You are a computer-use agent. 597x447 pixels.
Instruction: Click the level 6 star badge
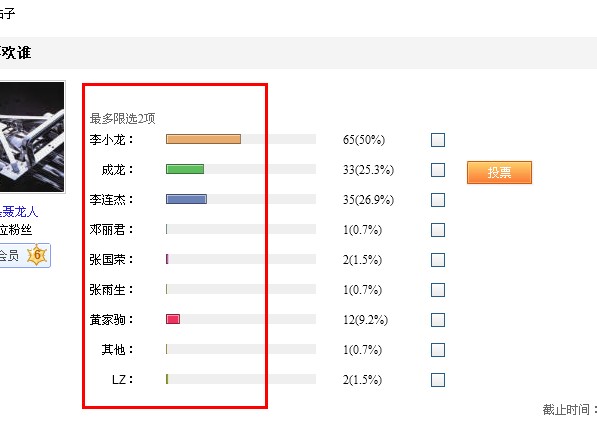click(x=37, y=255)
